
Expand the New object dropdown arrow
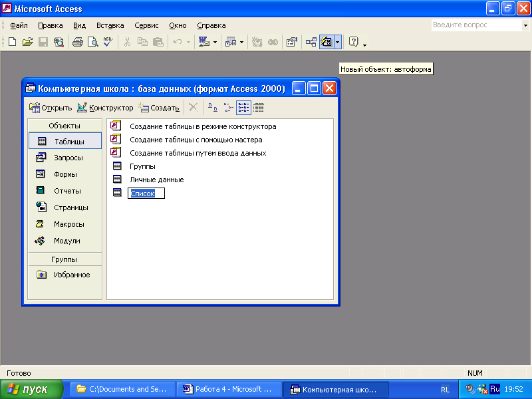click(x=338, y=43)
